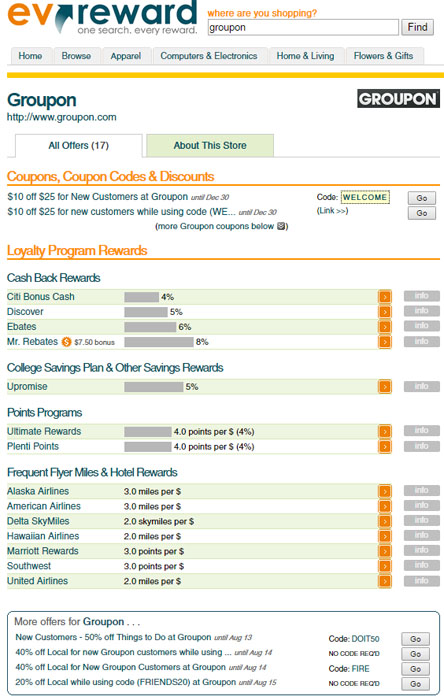444x700 pixels.
Task: Click orange arrow icon for Southwest row
Action: [x=385, y=566]
